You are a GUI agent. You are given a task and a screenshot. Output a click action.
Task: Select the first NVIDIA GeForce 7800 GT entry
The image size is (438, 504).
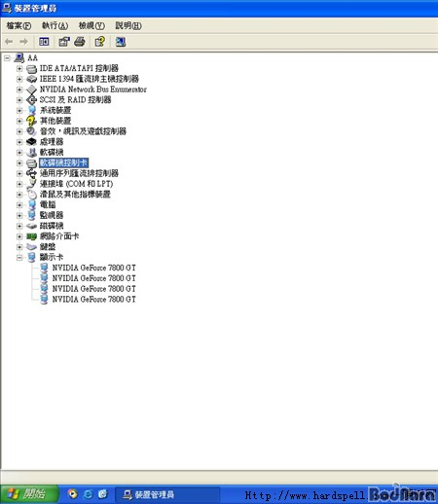93,268
